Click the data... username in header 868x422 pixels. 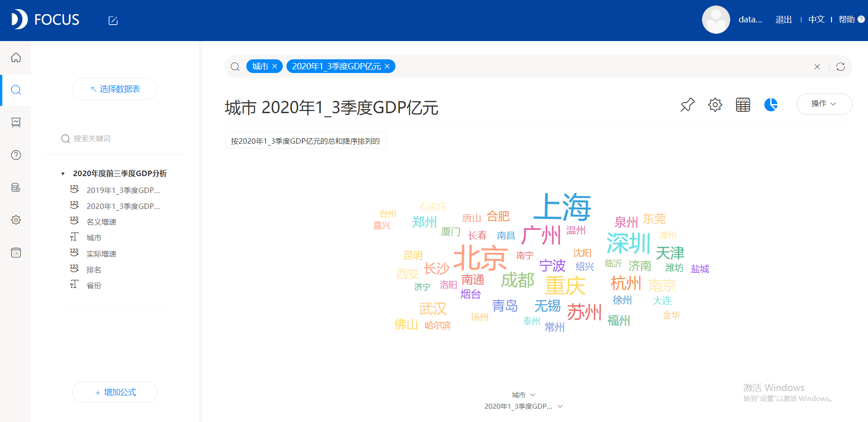(750, 20)
